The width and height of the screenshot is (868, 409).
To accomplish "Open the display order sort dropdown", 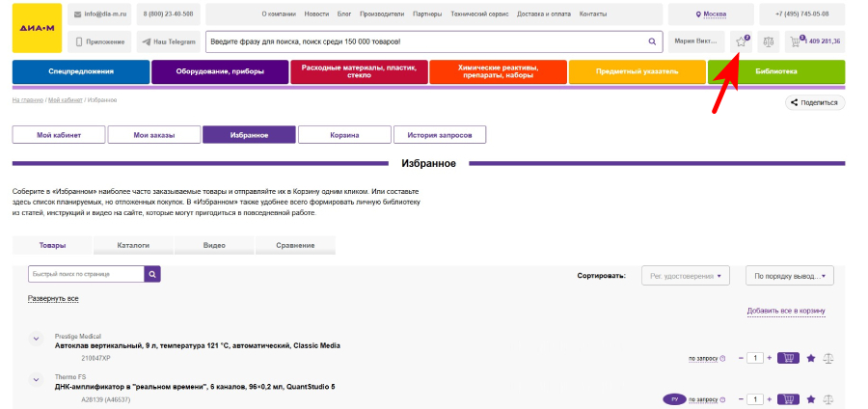I will coord(789,276).
